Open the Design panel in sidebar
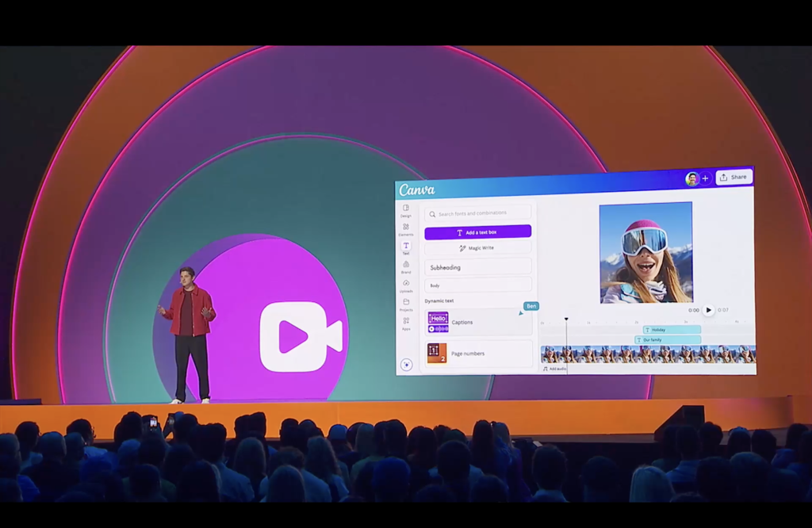This screenshot has width=812, height=528. 406,209
